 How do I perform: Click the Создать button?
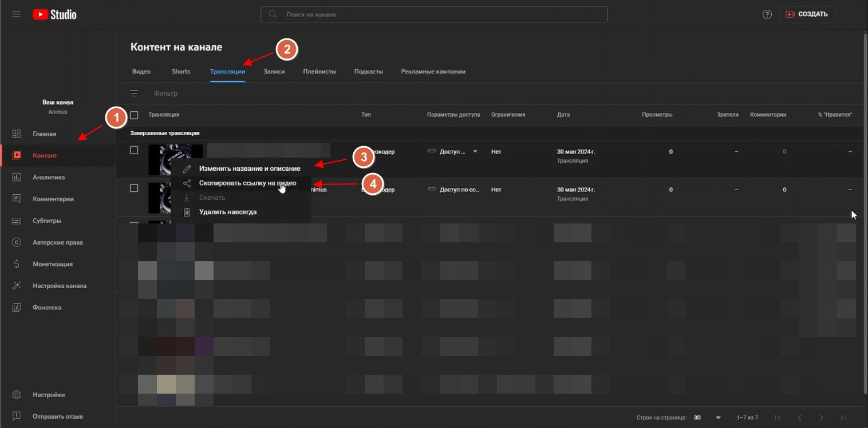[x=807, y=14]
